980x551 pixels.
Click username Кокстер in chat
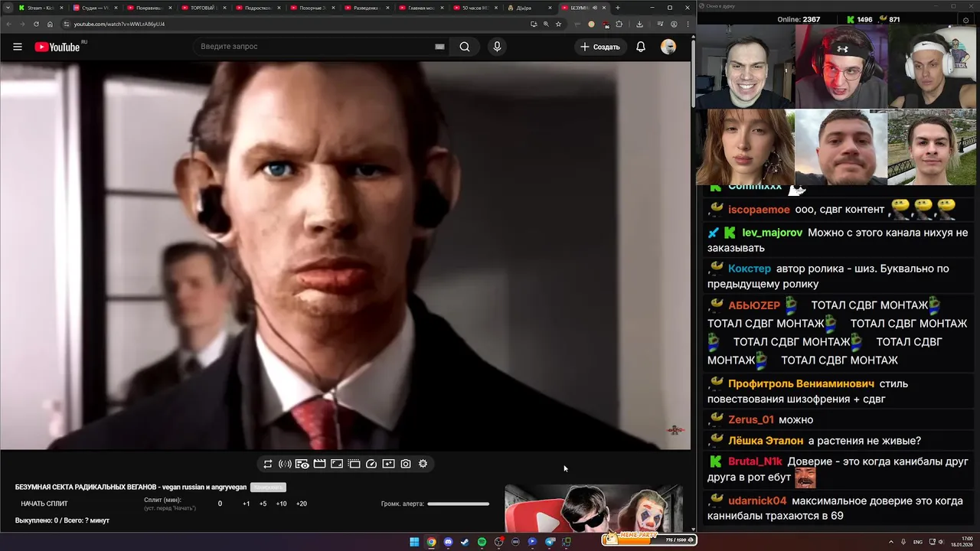tap(750, 269)
